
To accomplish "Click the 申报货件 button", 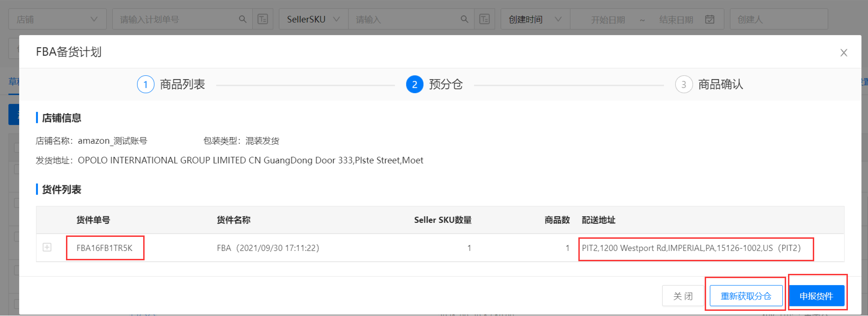I will click(x=817, y=296).
